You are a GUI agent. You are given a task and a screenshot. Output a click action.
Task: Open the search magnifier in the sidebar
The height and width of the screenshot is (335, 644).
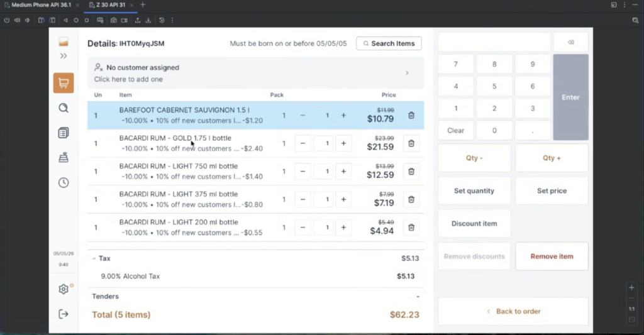(64, 108)
